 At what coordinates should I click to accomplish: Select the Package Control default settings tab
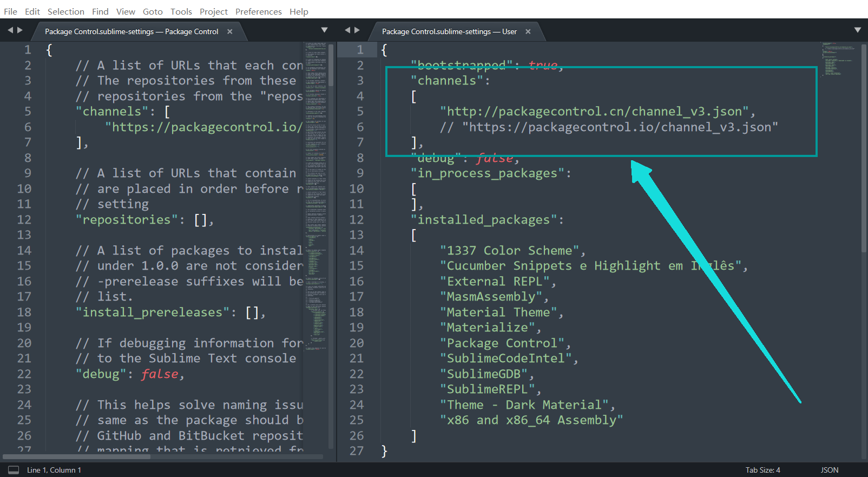coord(131,31)
